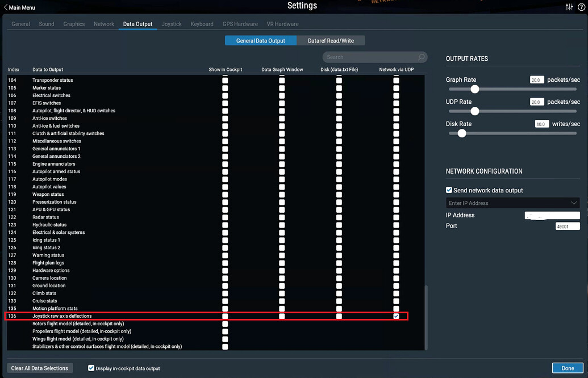Click the Clear All Data Selections button
The image size is (588, 378).
click(x=39, y=368)
